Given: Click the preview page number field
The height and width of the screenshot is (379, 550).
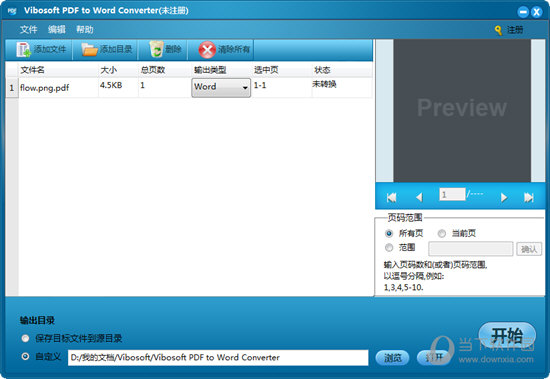Looking at the screenshot, I should [x=452, y=194].
